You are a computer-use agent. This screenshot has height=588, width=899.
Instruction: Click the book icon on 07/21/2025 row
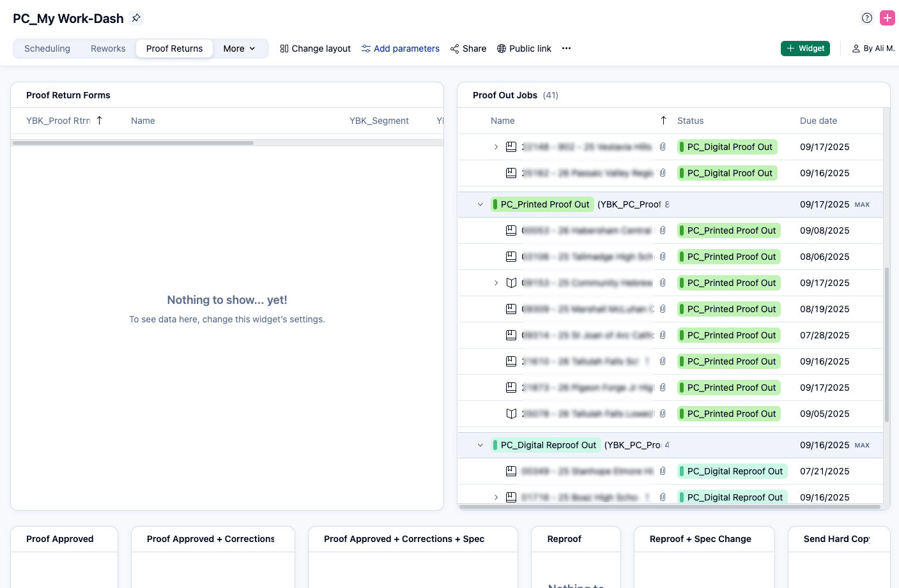coord(511,471)
